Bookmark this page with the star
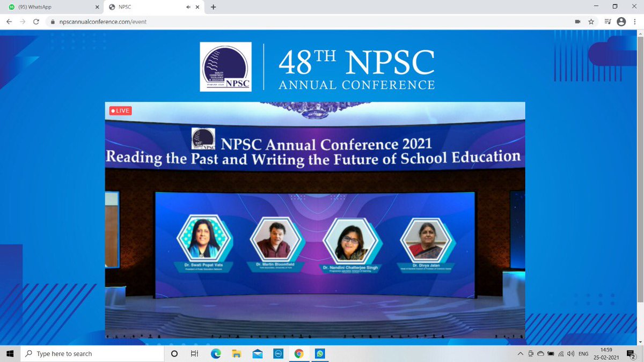This screenshot has height=362, width=644. click(x=591, y=22)
